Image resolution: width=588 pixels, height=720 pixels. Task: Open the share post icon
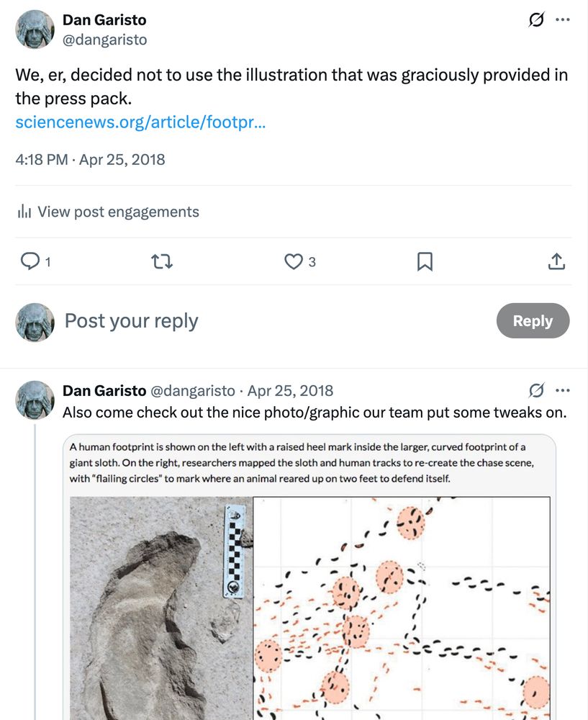(x=556, y=261)
